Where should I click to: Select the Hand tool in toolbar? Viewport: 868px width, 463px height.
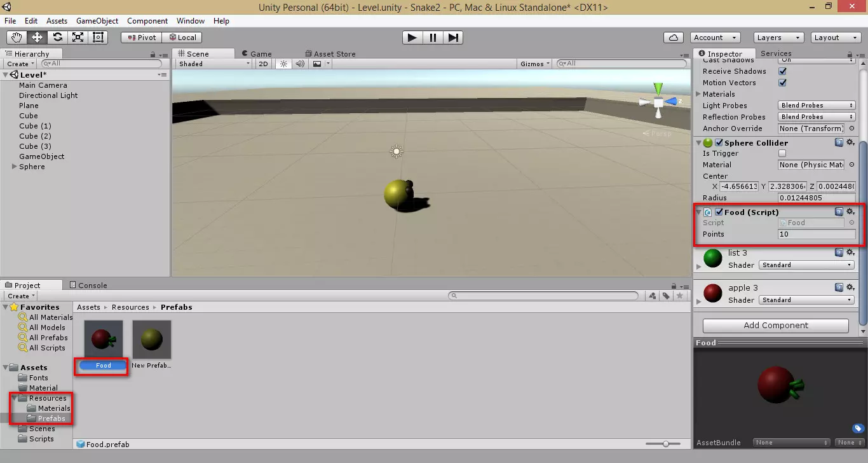17,38
